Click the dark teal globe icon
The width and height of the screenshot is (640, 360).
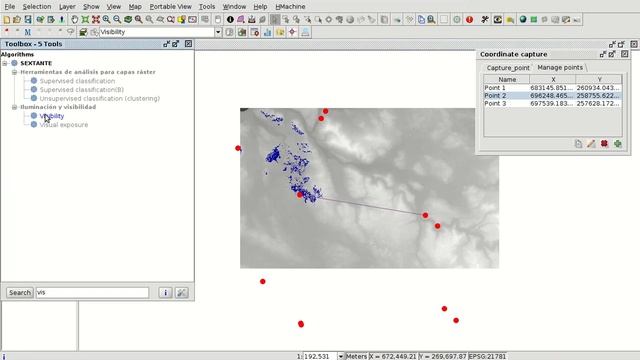pos(523,19)
